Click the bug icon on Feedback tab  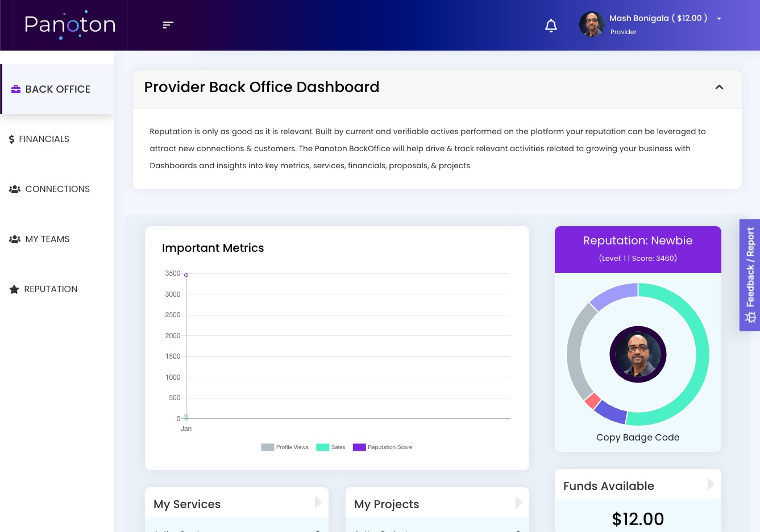tap(750, 317)
